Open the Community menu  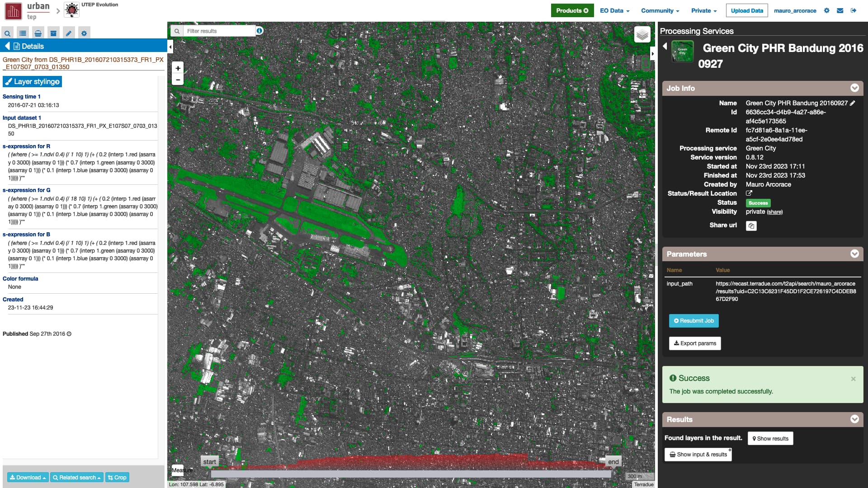coord(660,10)
